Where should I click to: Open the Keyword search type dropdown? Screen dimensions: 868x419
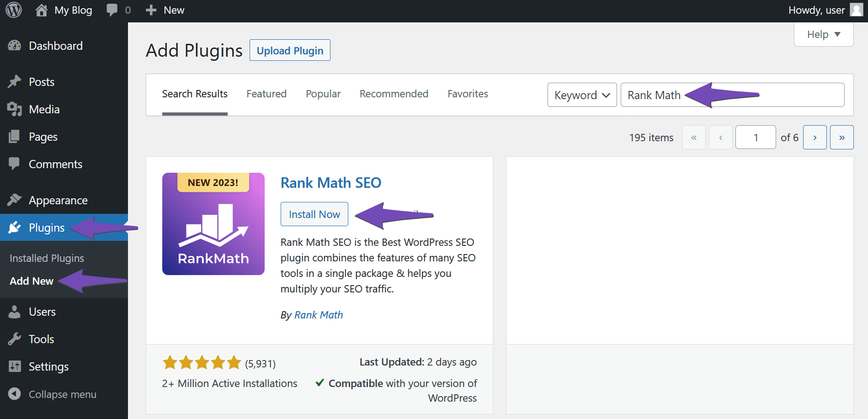click(x=582, y=95)
